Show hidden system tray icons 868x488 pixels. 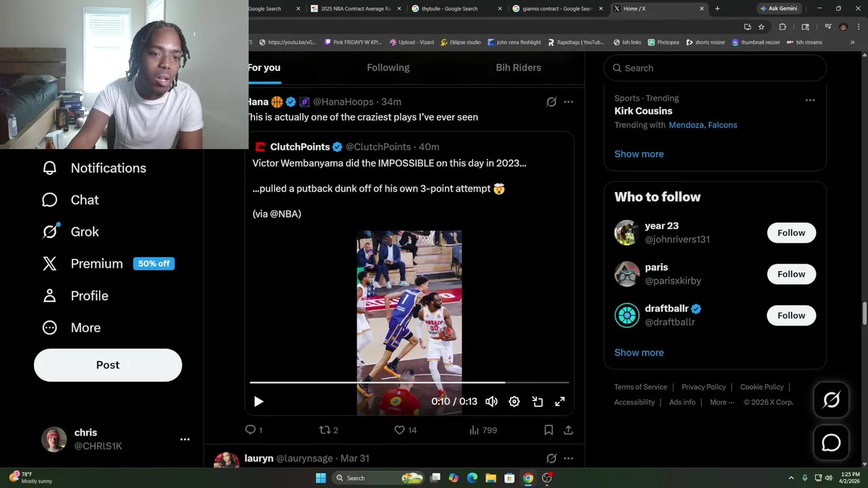pos(791,479)
